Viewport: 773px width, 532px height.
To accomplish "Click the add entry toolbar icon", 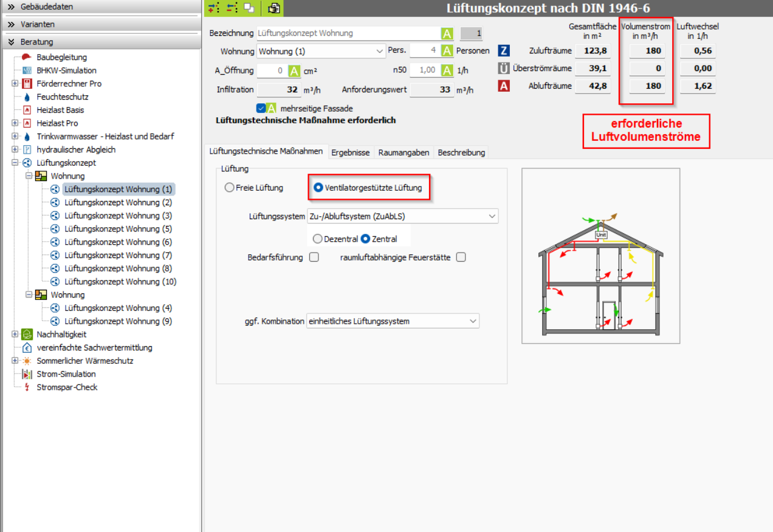I will coord(213,8).
